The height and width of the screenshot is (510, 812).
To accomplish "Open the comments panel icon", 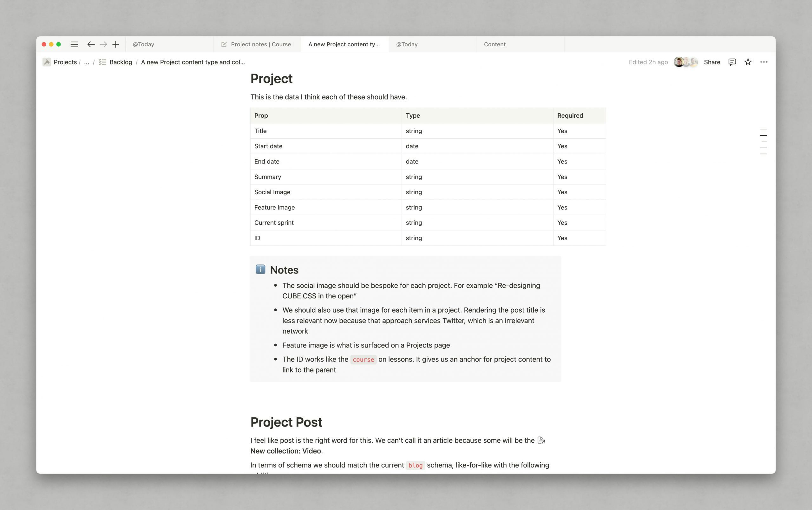I will pos(732,62).
